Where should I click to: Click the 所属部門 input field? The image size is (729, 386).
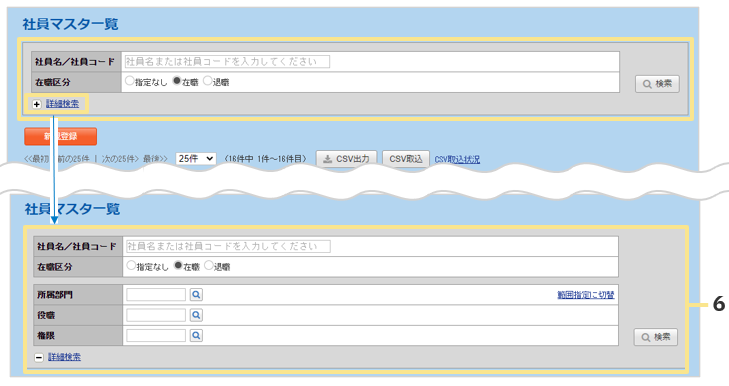(x=156, y=294)
